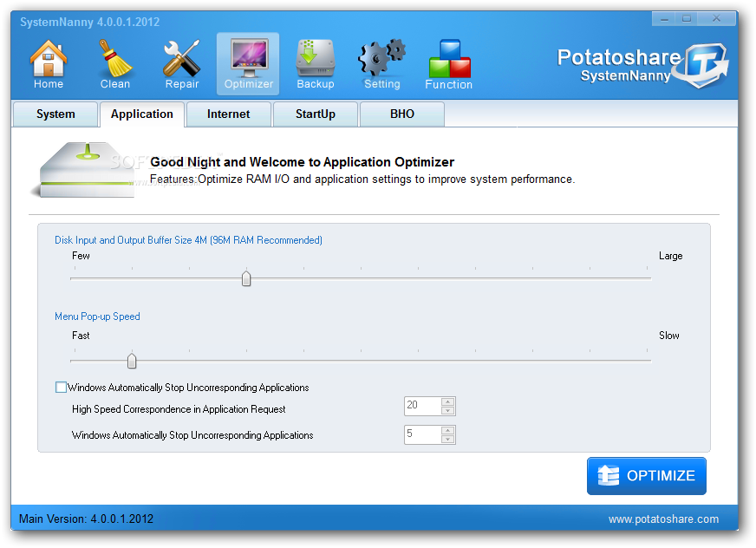Click the white drive Application Optimizer image

84,170
